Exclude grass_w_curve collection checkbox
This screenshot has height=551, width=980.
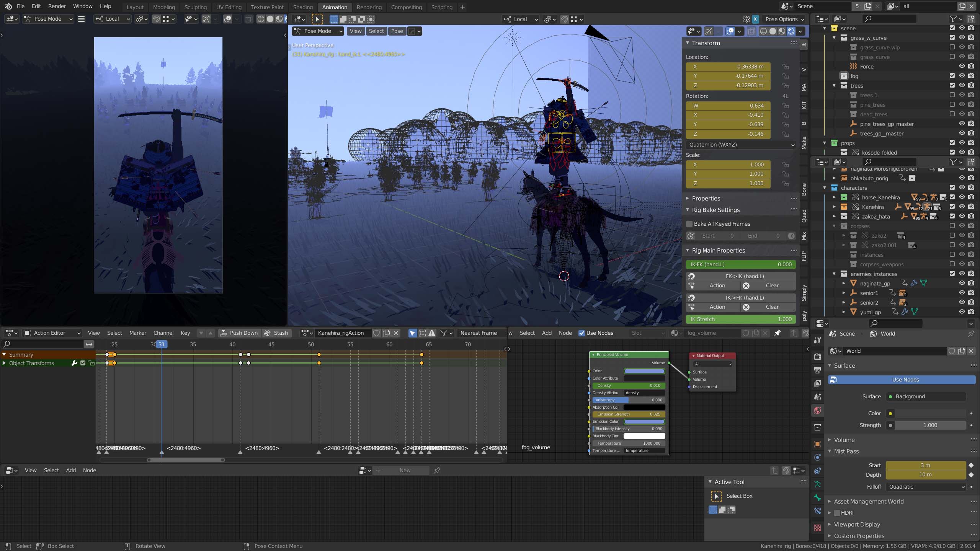click(952, 37)
